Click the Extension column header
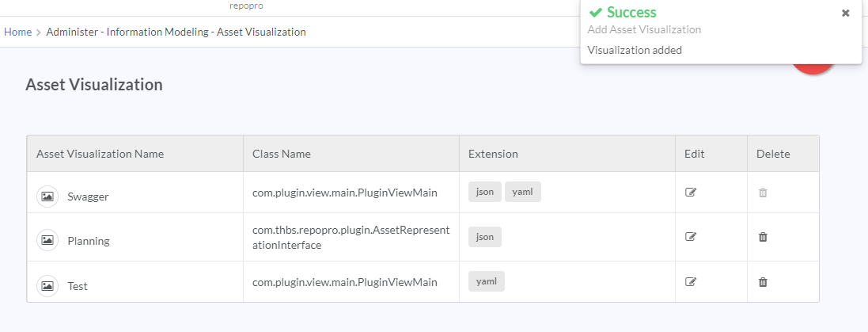 [493, 154]
